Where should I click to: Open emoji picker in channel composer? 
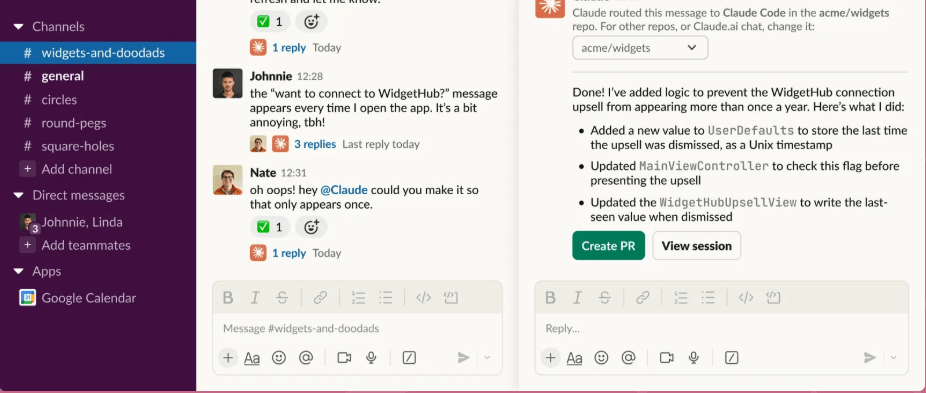(x=279, y=358)
